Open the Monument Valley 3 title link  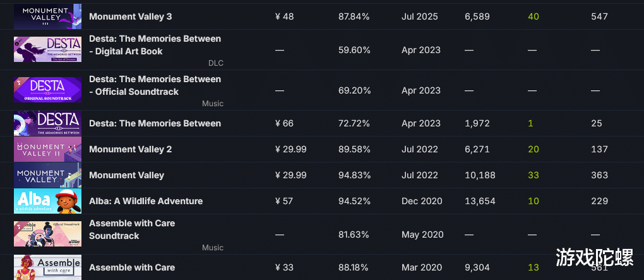click(x=130, y=16)
